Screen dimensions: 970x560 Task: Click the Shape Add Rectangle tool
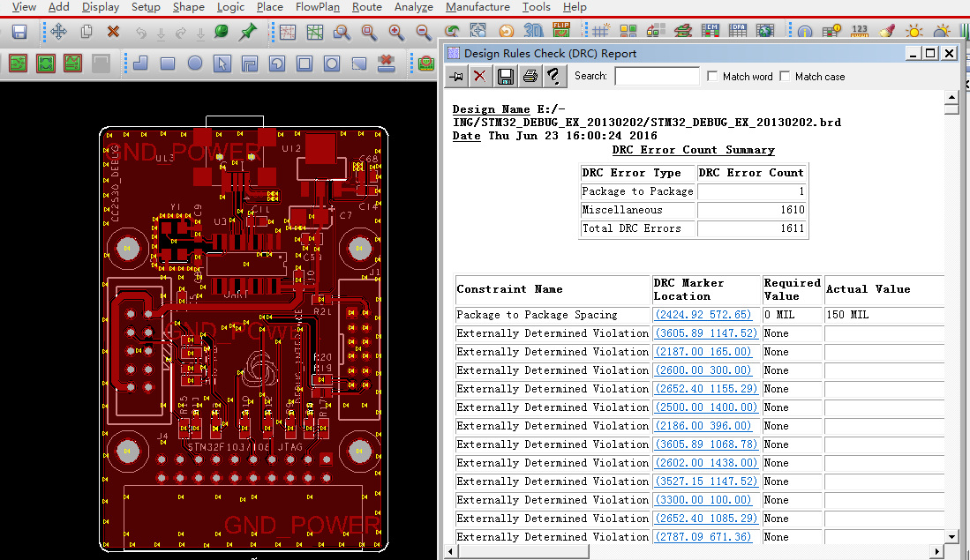coord(168,63)
